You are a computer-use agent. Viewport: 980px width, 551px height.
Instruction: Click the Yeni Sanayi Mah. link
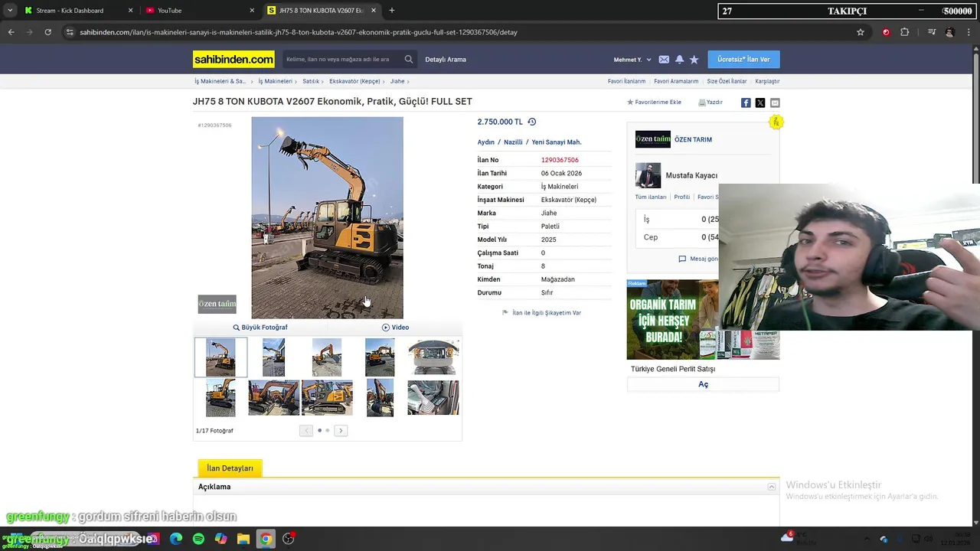click(x=557, y=142)
